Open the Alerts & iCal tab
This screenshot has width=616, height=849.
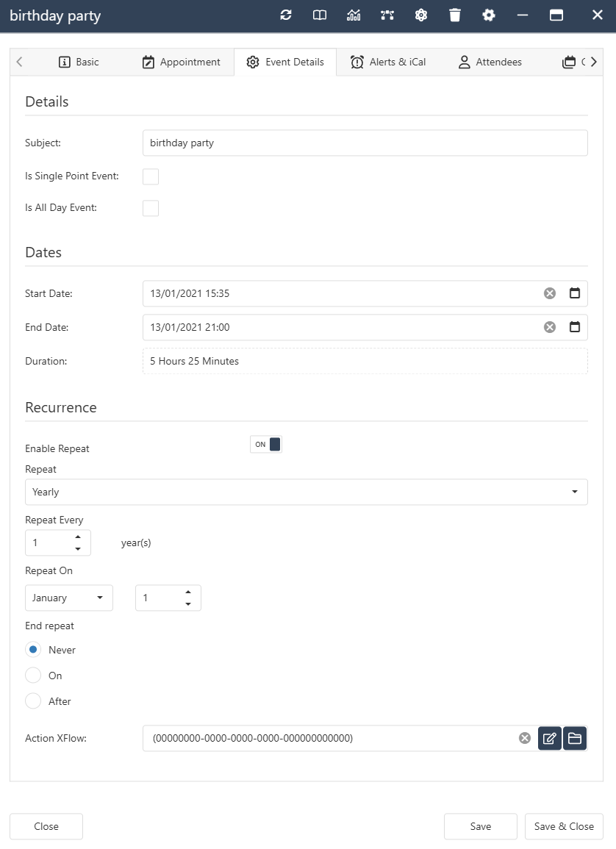388,62
